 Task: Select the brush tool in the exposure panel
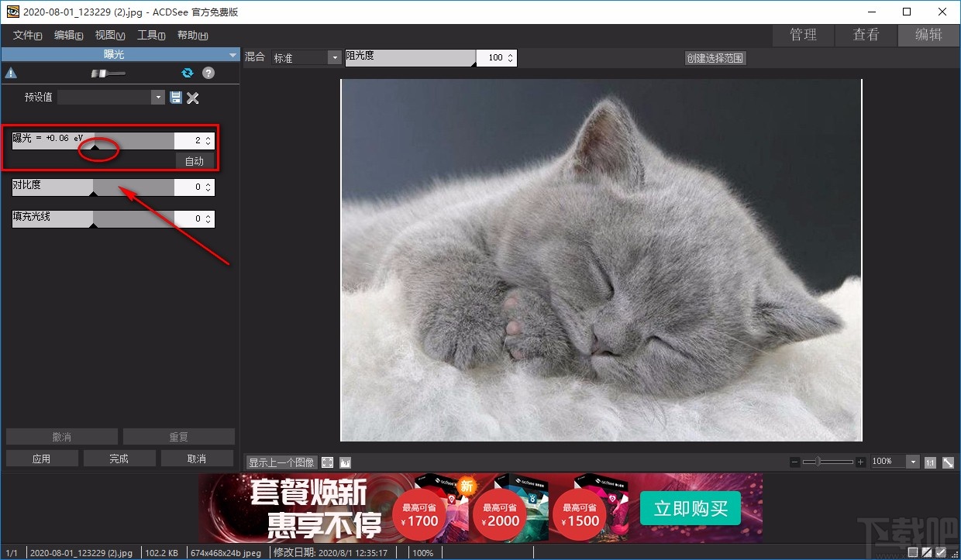[106, 74]
